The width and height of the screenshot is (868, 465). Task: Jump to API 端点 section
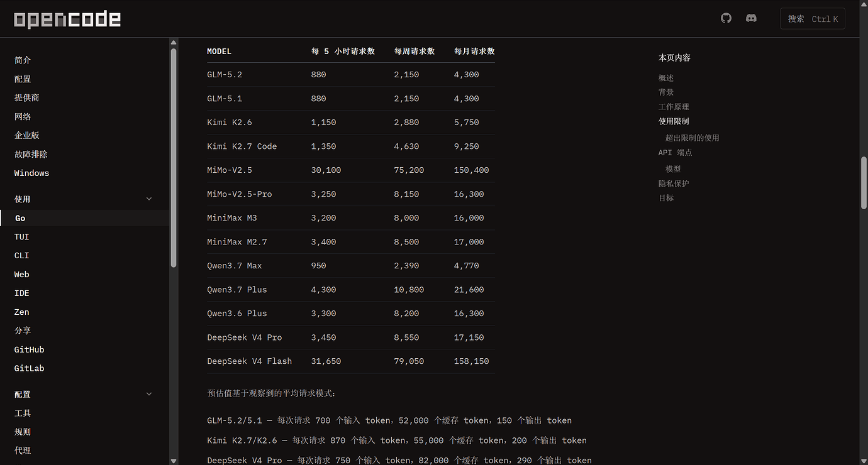676,153
